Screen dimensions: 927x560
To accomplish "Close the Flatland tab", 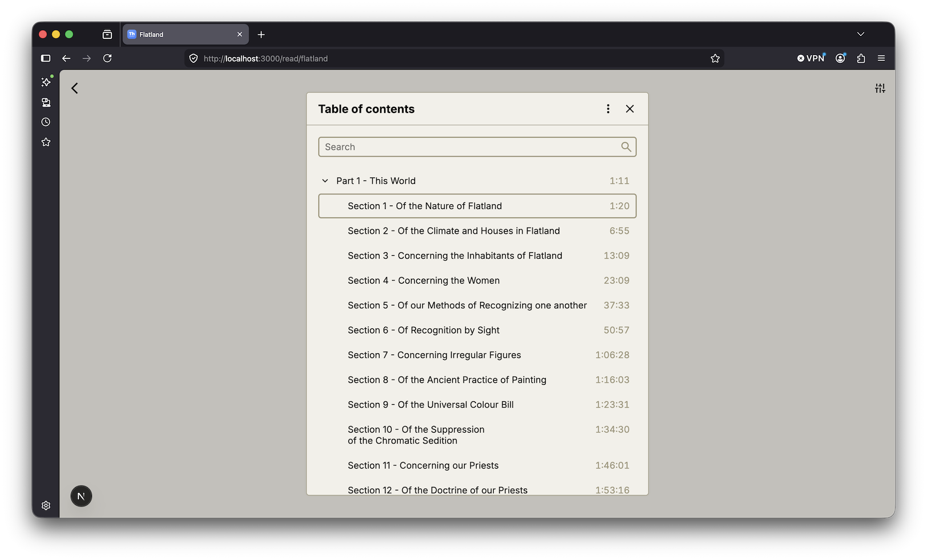I will coord(240,35).
